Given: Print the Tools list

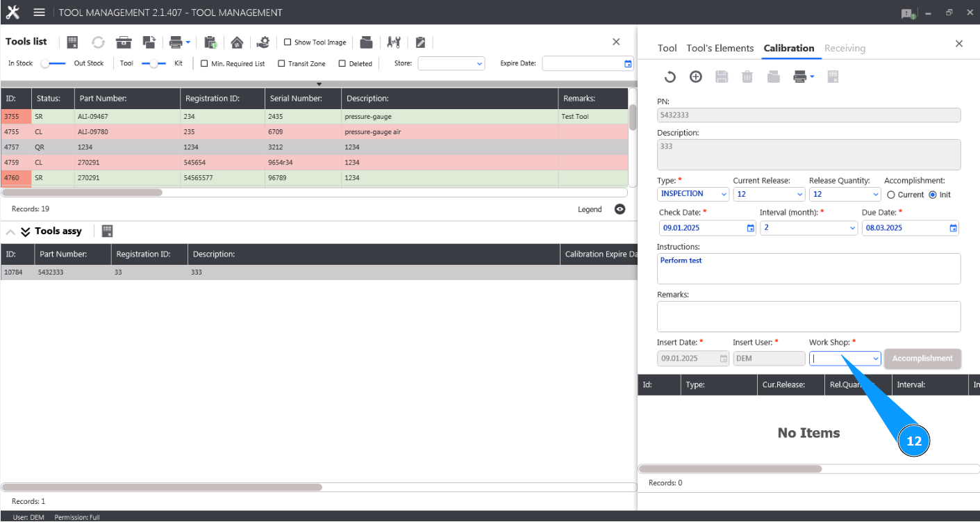Looking at the screenshot, I should 176,42.
